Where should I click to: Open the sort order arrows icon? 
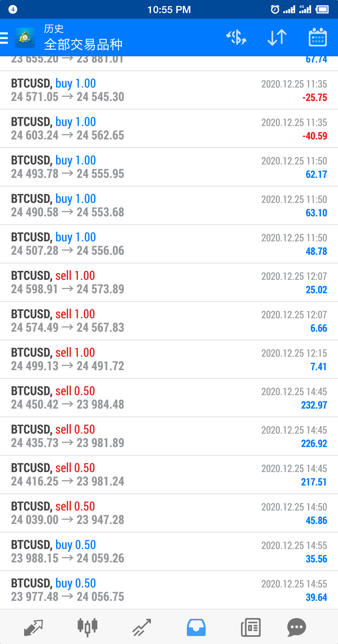coord(277,38)
